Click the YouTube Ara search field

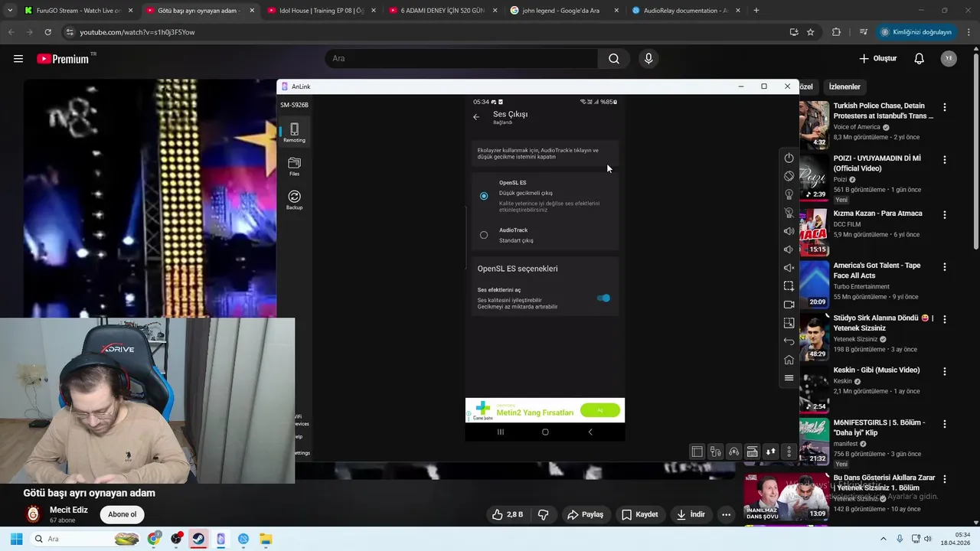coord(462,58)
